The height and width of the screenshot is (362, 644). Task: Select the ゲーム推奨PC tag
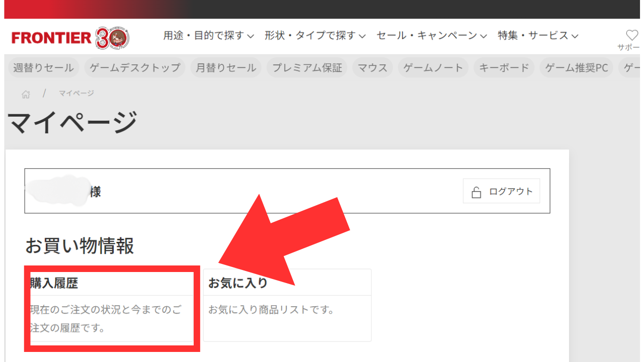click(577, 68)
